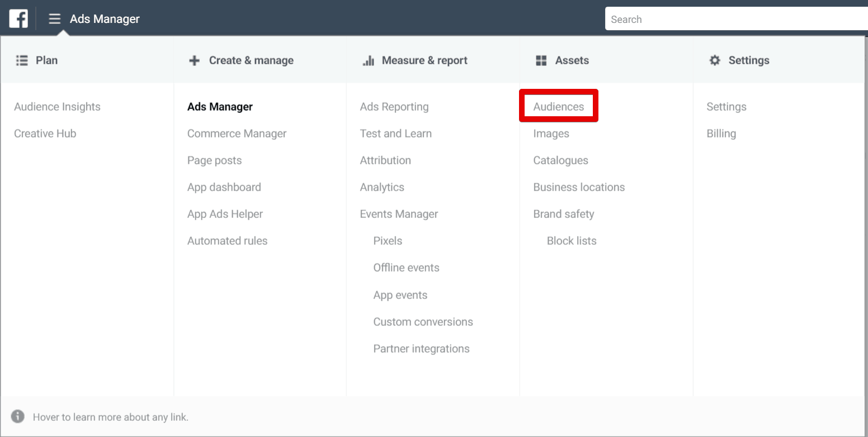Click the Settings gear icon
This screenshot has width=868, height=437.
715,60
